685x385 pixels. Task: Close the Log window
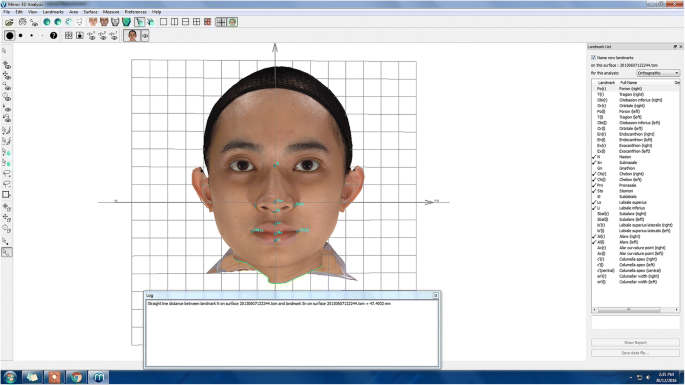coord(435,295)
